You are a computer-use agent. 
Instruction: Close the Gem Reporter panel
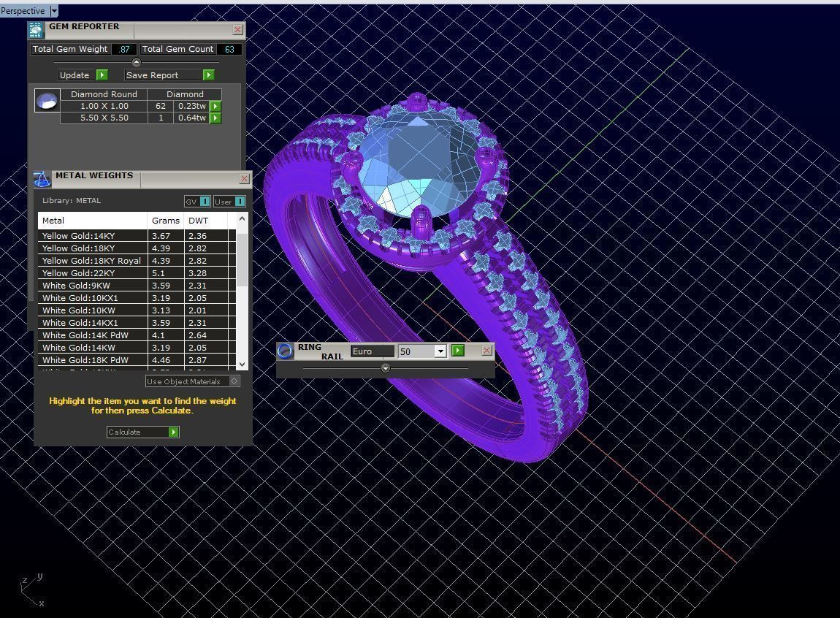(x=238, y=29)
